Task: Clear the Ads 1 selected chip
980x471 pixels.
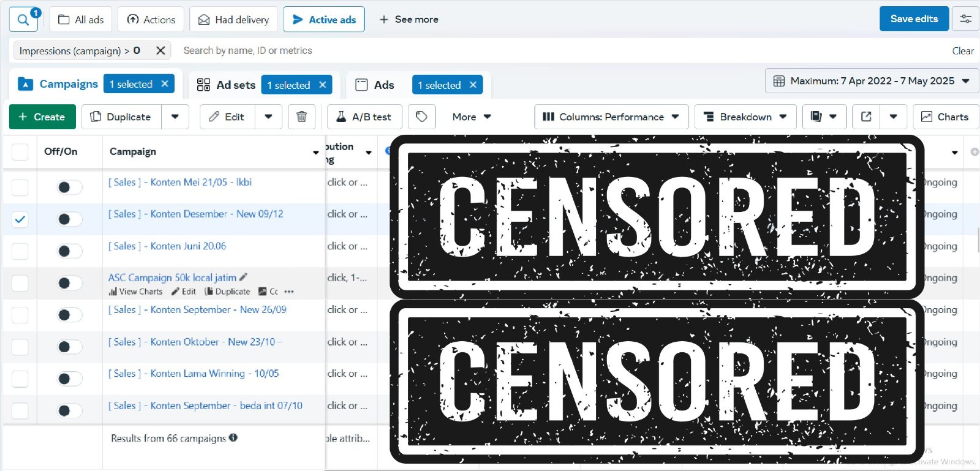Action: pos(473,85)
